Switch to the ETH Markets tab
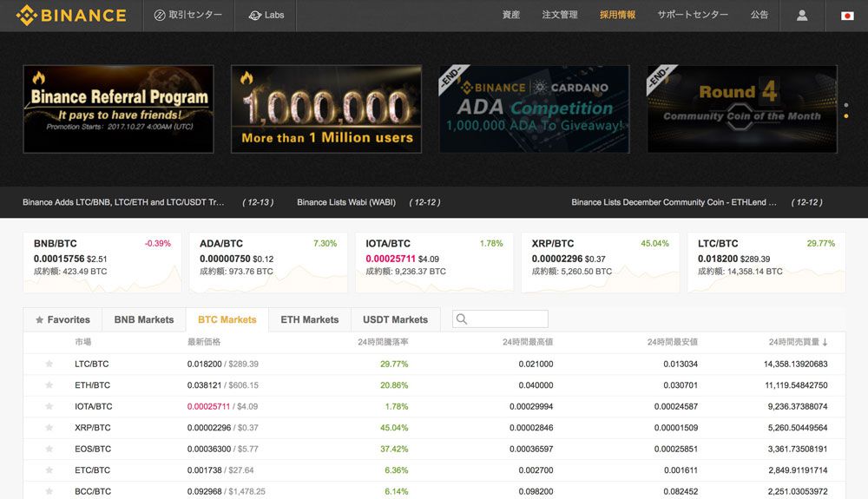Screen dimensions: 868x499 coord(310,319)
